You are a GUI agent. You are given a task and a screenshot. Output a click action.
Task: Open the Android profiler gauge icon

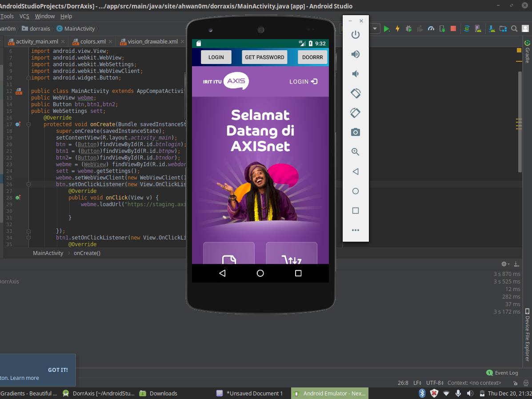point(431,29)
